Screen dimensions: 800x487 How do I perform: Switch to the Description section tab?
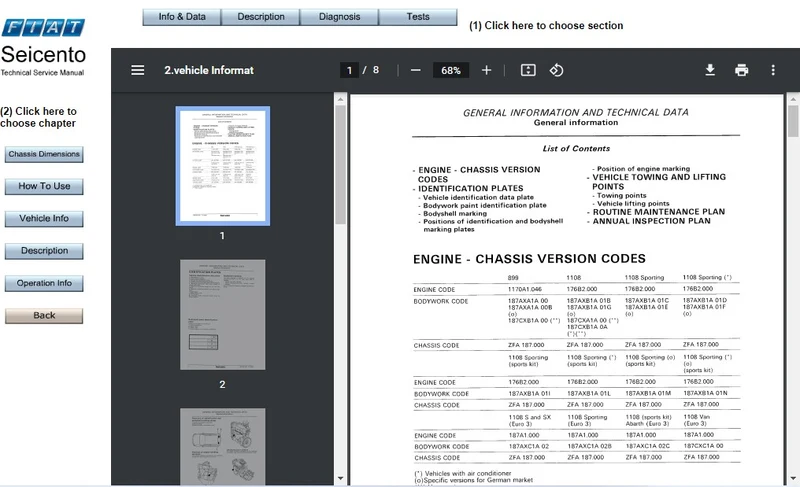pyautogui.click(x=261, y=17)
